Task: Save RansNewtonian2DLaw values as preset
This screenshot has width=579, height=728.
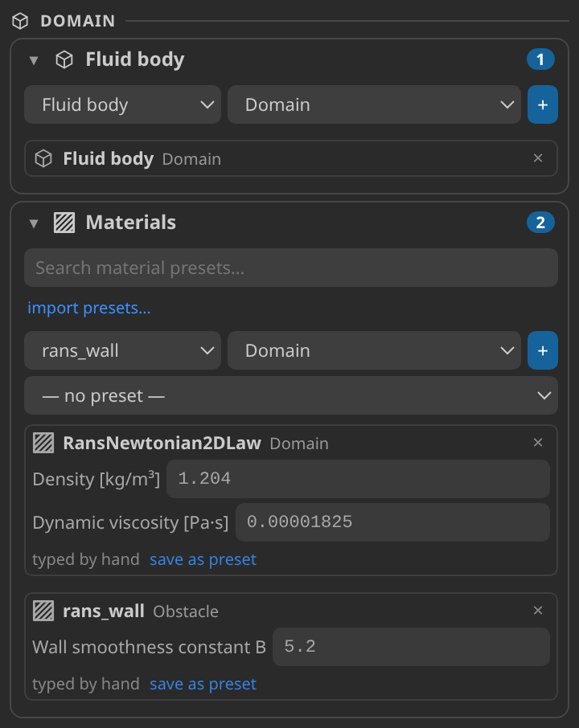Action: tap(203, 559)
